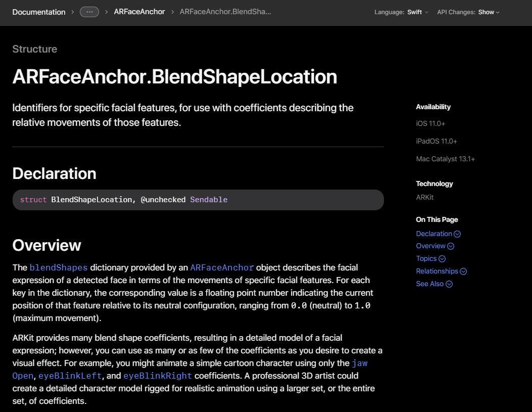The height and width of the screenshot is (412, 532).
Task: Open the ARFaceAnchor link in Overview
Action: (x=222, y=267)
